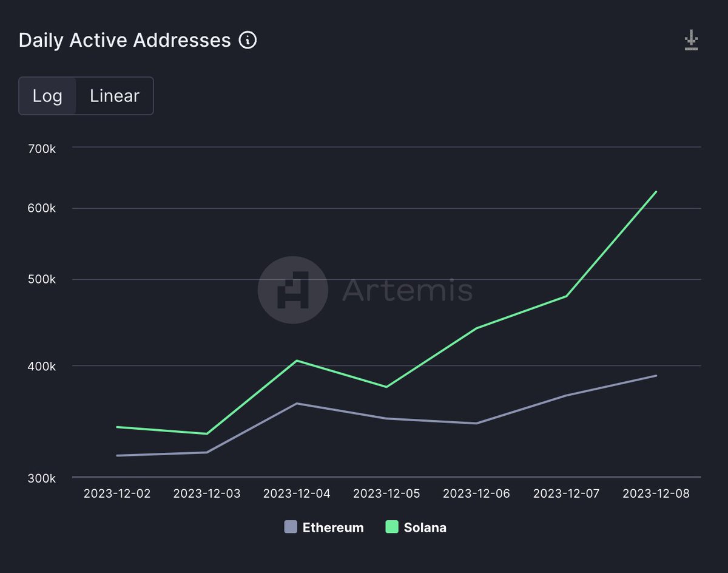This screenshot has width=728, height=573.
Task: Click the 300k y-axis label
Action: [x=43, y=478]
